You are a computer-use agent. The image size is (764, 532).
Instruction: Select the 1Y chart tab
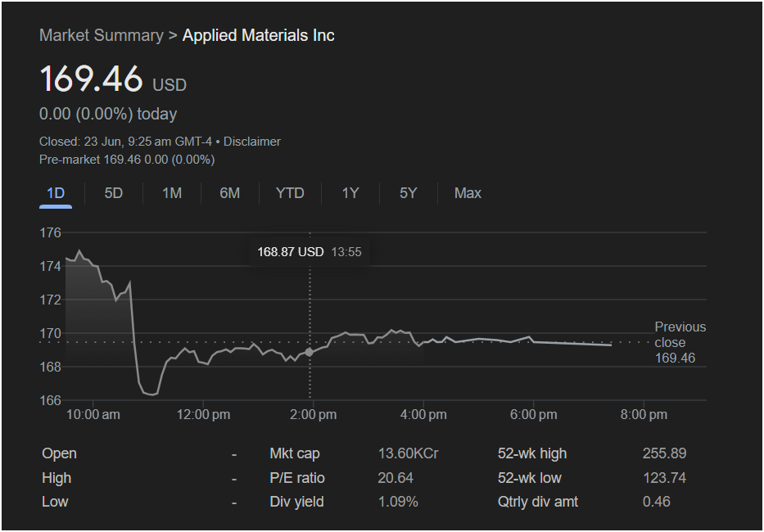point(350,193)
